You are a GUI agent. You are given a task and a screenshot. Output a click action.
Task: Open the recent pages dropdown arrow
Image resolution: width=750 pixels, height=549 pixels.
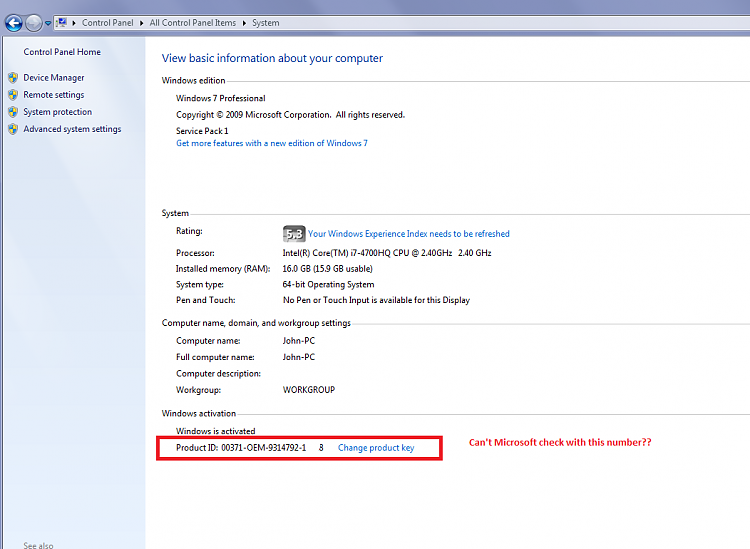click(48, 23)
